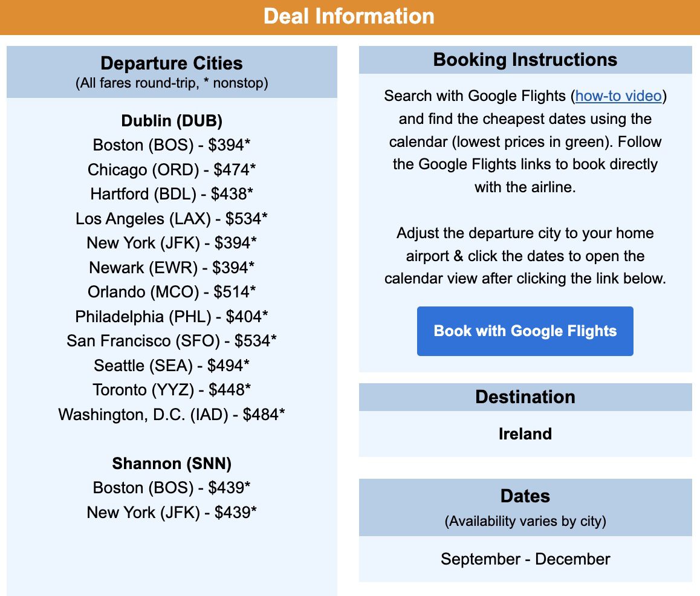Click the September - December dates entry

pos(525,559)
